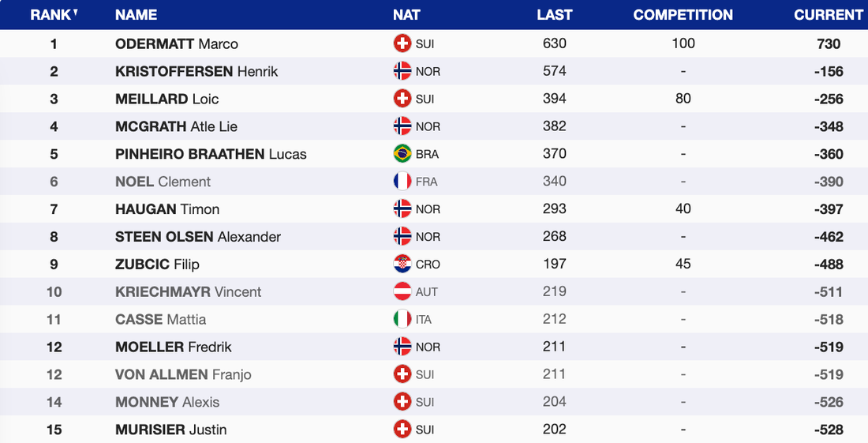Click the sort arrow beside RANK header

point(75,13)
